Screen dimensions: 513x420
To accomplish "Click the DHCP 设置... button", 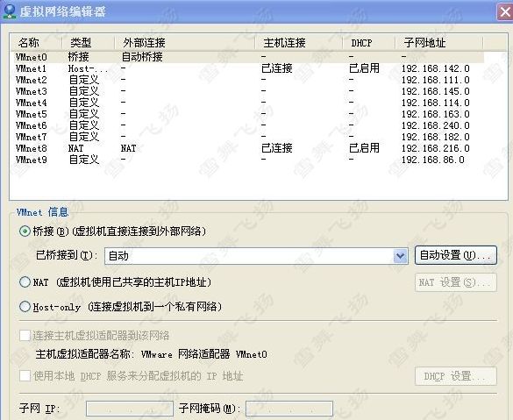I will (456, 376).
